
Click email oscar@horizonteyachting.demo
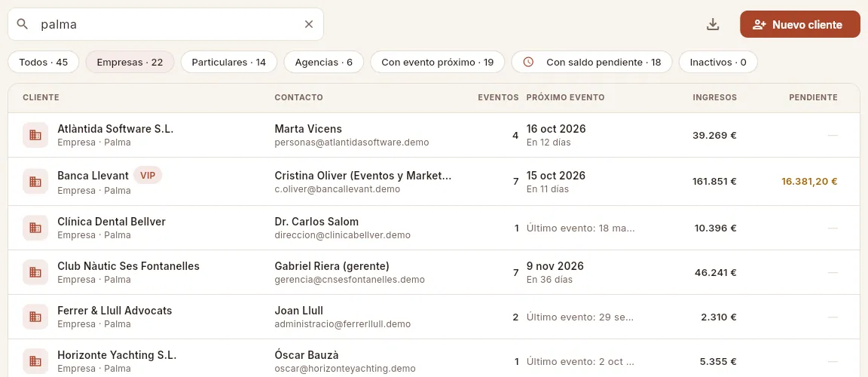click(x=345, y=369)
